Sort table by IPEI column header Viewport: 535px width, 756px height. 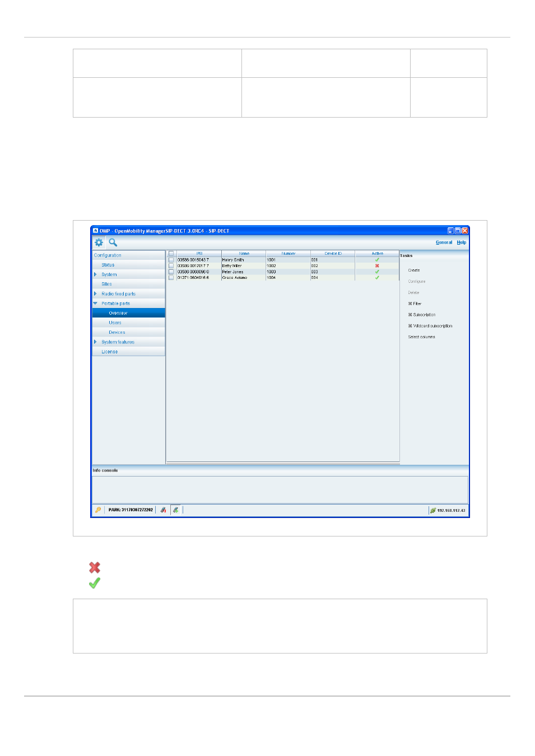tap(199, 254)
